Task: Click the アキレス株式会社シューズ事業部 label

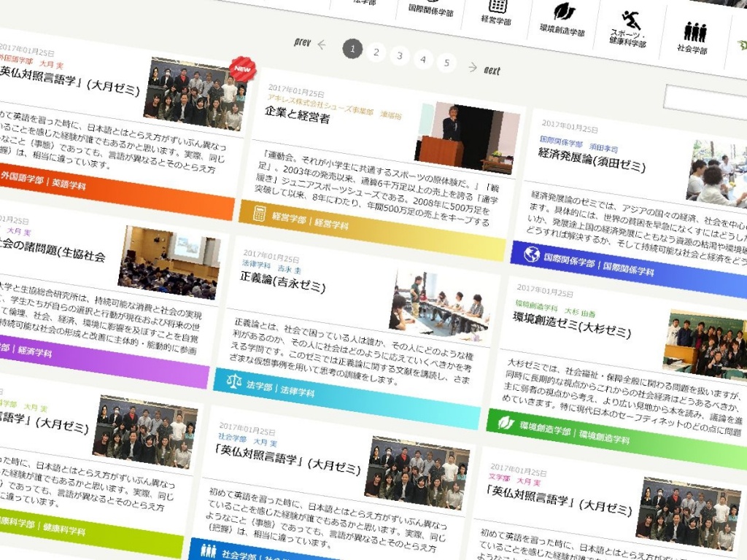Action: click(x=320, y=104)
